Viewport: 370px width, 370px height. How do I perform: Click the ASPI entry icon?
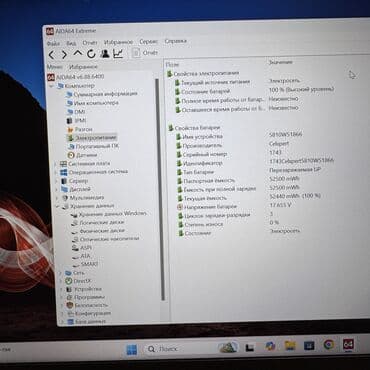pyautogui.click(x=75, y=248)
